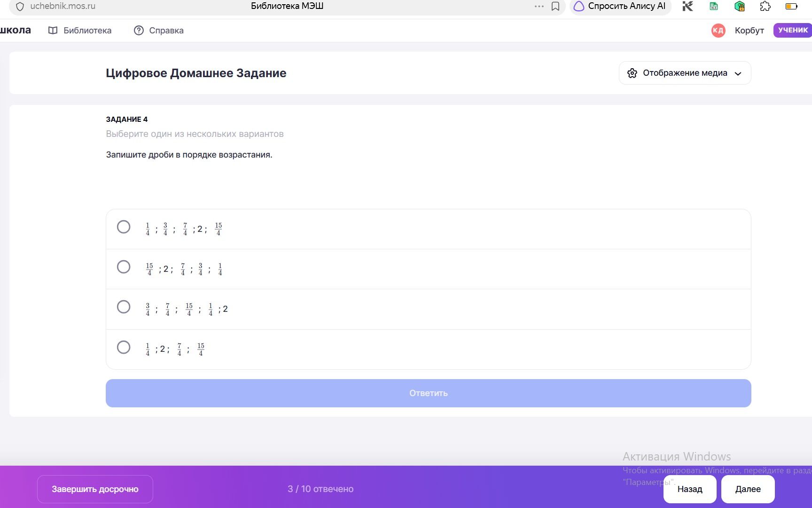The image size is (812, 508).
Task: Bookmark this page with the bookmark icon
Action: coord(555,7)
